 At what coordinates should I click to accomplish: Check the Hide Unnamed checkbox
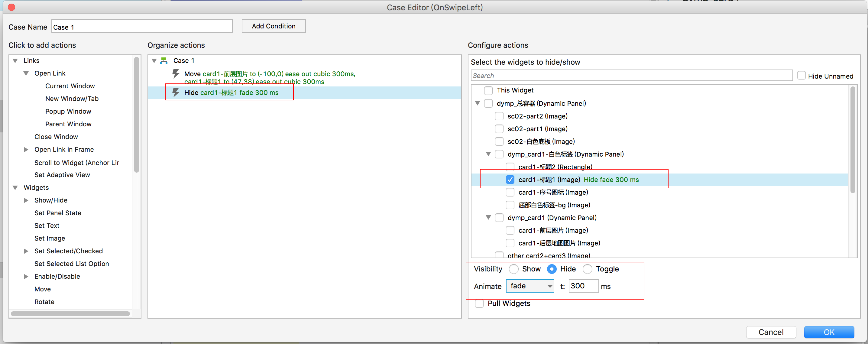click(x=801, y=76)
